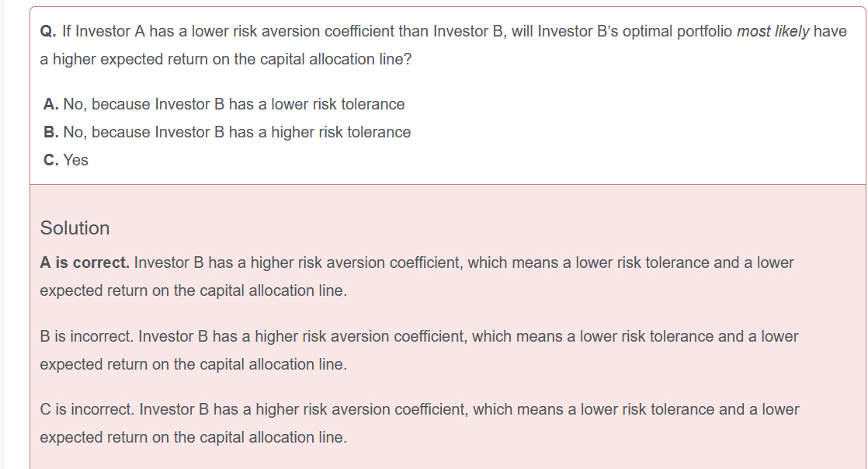This screenshot has height=469, width=868.
Task: Click question's second line ending "capital allocation line?"
Action: click(225, 59)
